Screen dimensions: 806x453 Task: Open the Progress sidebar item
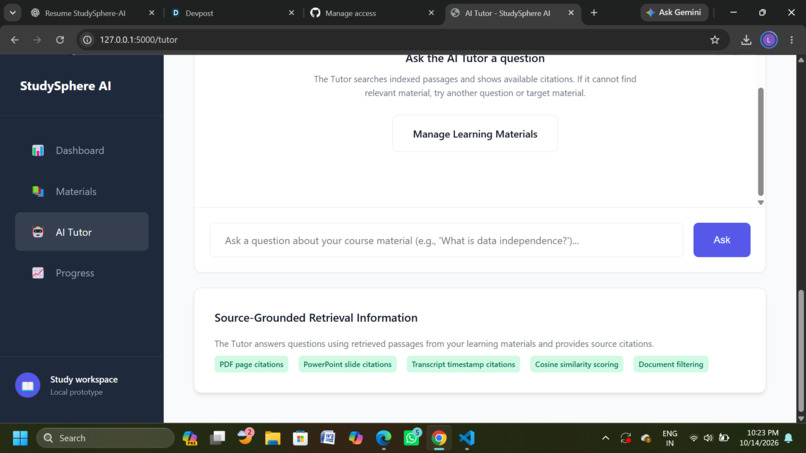[x=82, y=273]
